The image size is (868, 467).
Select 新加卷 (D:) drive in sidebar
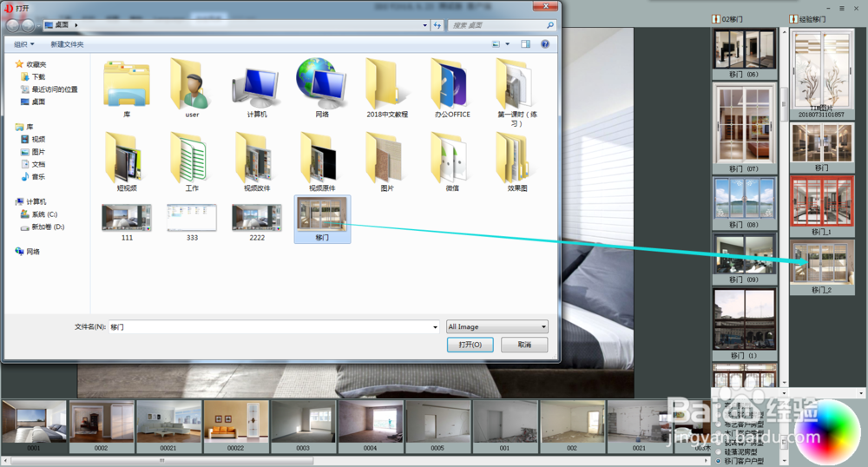click(43, 227)
